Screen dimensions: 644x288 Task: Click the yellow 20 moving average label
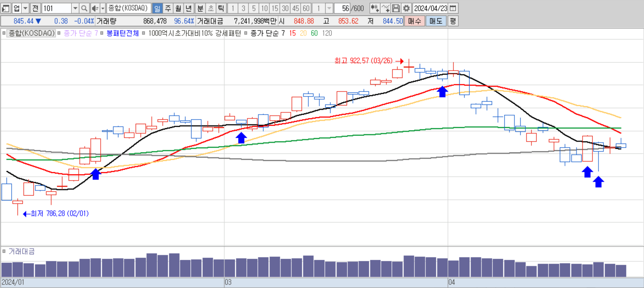tap(303, 33)
